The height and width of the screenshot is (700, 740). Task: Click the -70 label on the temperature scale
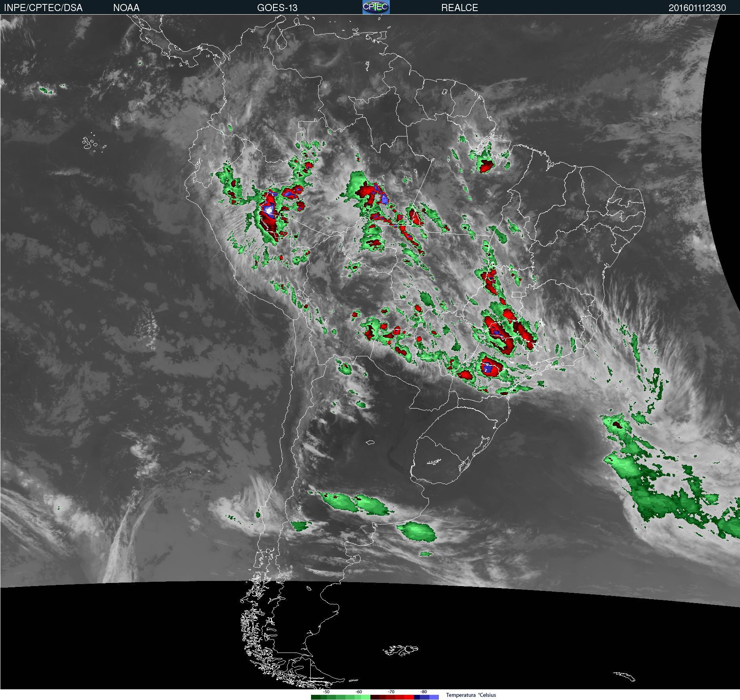point(391,692)
